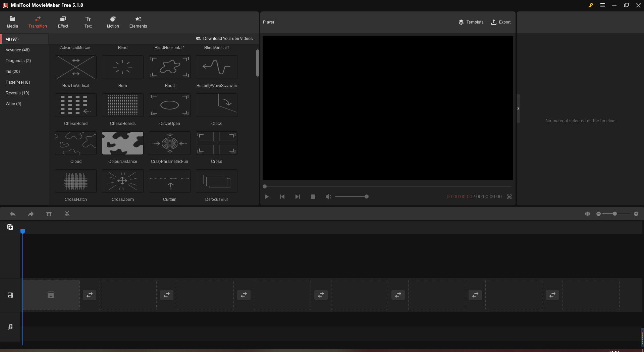Select the CrossZoom transition
This screenshot has height=352, width=644.
tap(123, 181)
